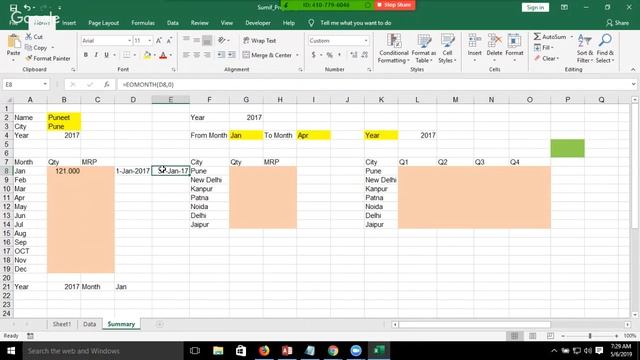Expand the Merge & Center dropdown arrow

[297, 55]
